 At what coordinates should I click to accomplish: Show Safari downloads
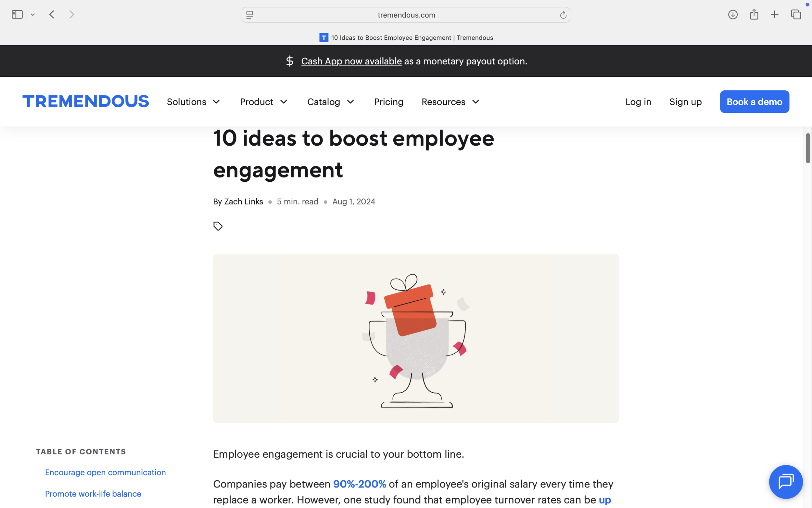click(x=732, y=14)
